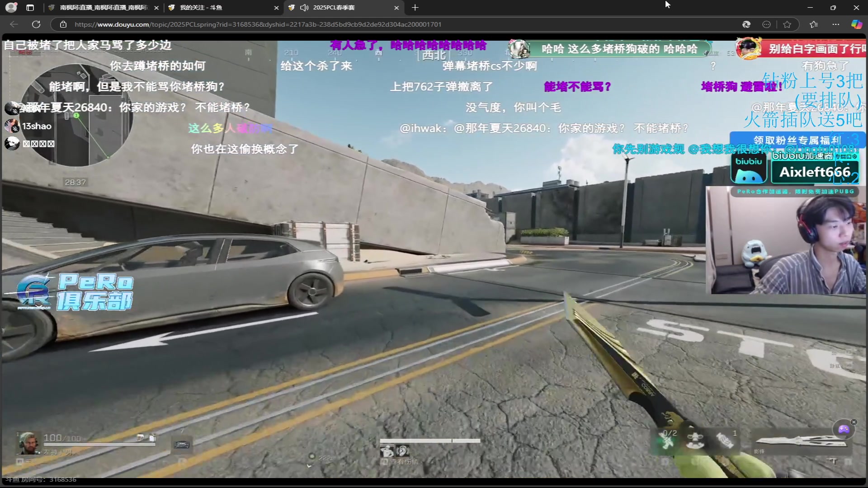868x488 pixels.
Task: Click the 领取粉丝专属福利 banner
Action: click(x=797, y=140)
